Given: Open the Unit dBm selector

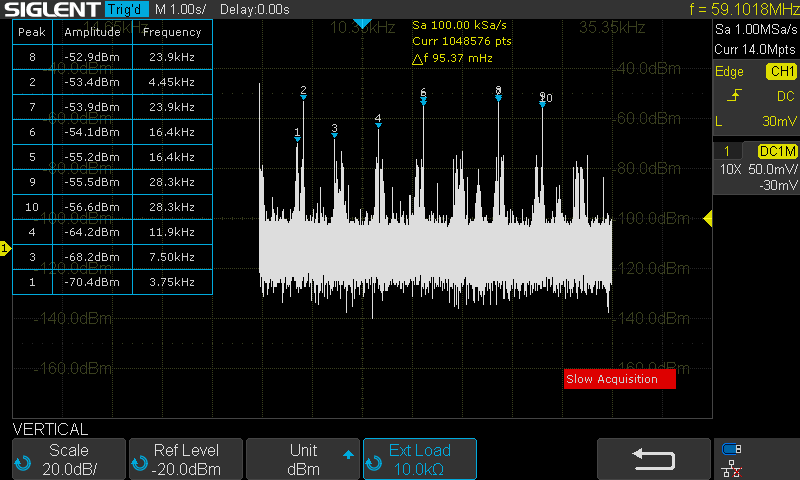Looking at the screenshot, I should (x=303, y=459).
